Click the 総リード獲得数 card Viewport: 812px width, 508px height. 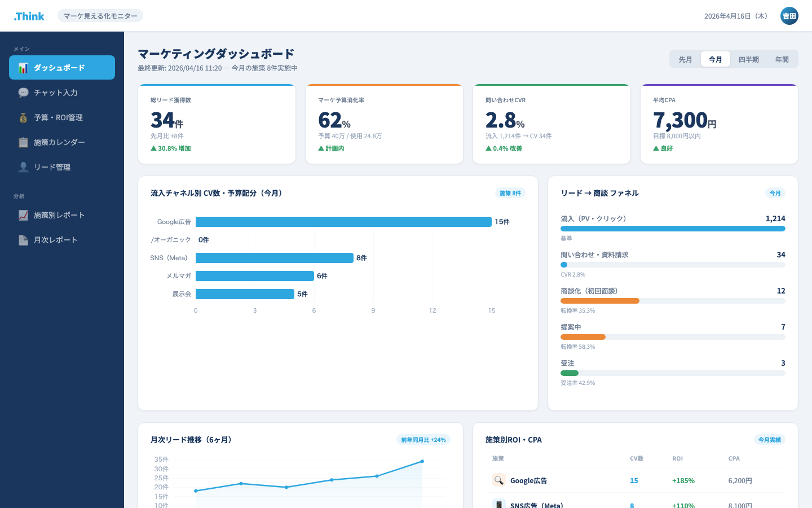point(217,124)
